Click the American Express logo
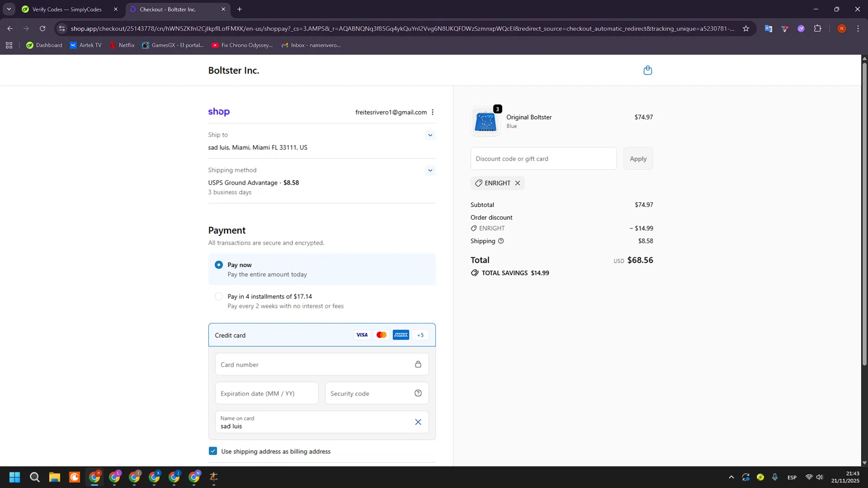The image size is (868, 488). coord(401,335)
